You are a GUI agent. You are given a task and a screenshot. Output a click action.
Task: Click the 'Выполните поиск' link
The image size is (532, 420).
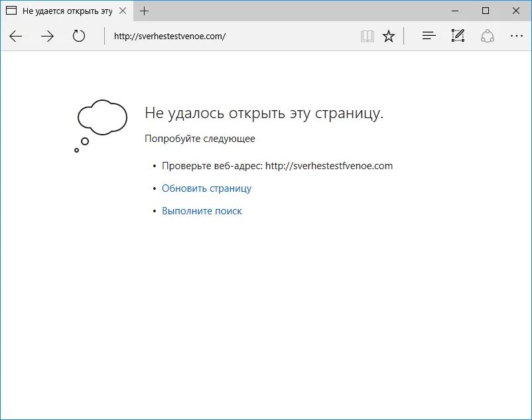202,211
